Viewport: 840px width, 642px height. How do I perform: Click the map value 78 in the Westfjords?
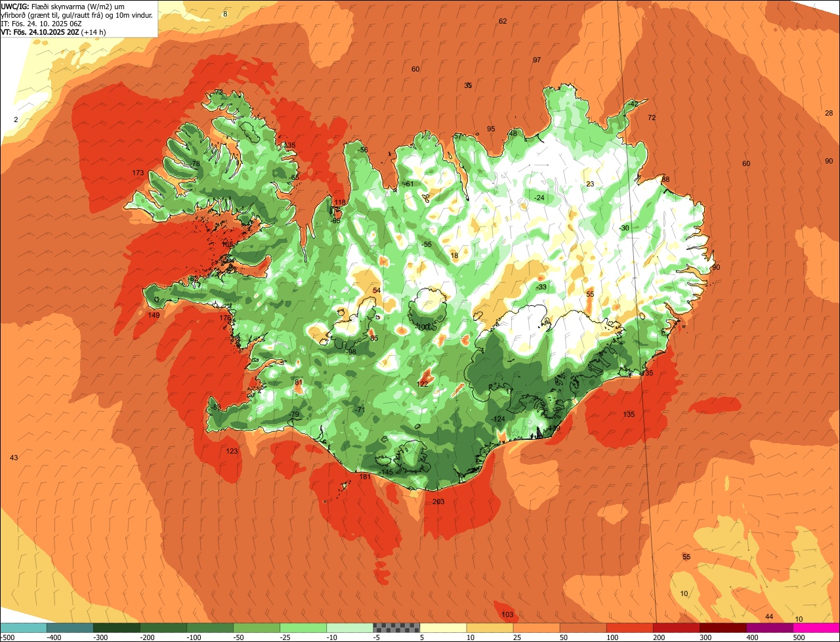[x=196, y=164]
